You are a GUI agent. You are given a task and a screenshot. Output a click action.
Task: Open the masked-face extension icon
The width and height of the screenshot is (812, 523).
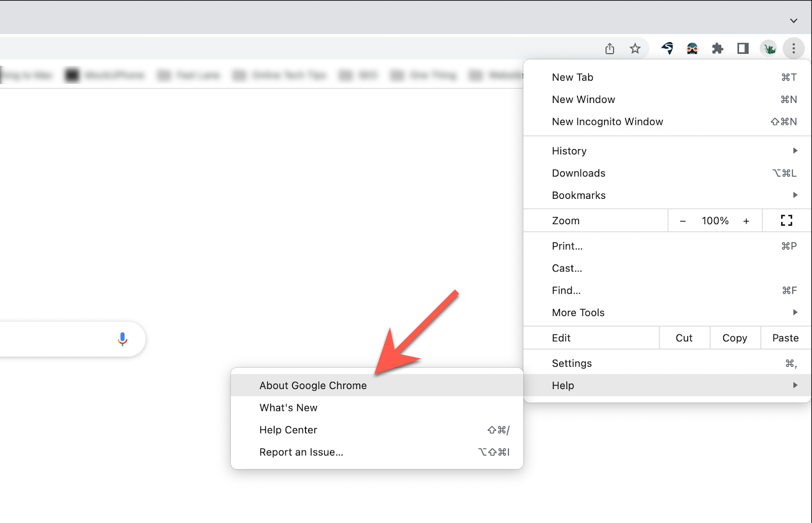tap(692, 49)
